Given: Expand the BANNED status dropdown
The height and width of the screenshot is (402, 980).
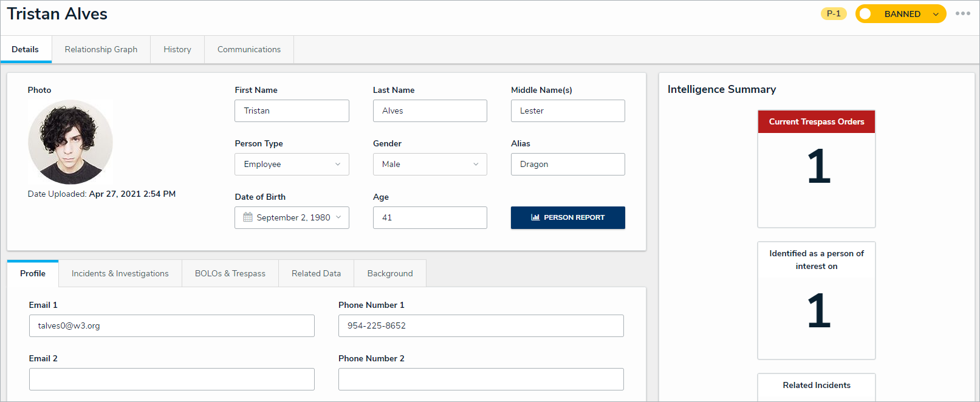Looking at the screenshot, I should pos(936,14).
